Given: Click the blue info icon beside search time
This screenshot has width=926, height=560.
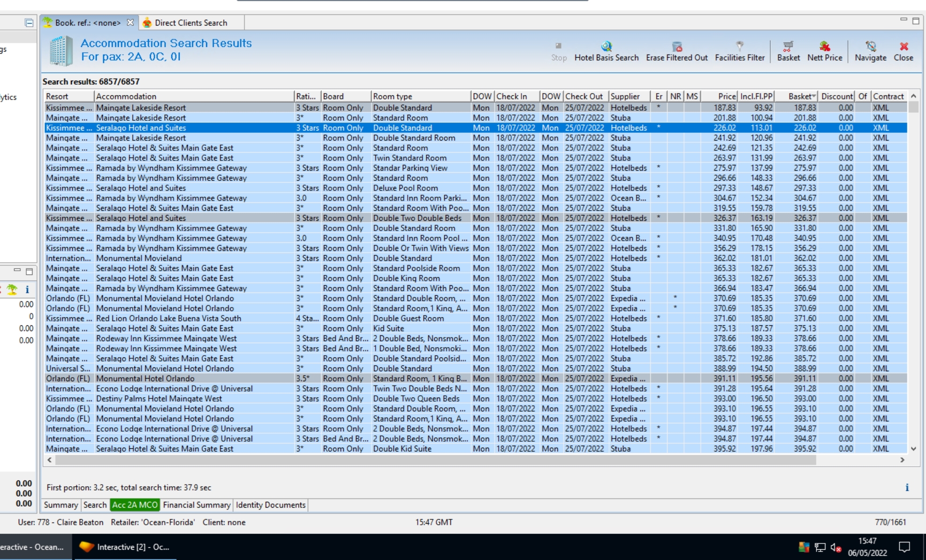Looking at the screenshot, I should pos(907,487).
